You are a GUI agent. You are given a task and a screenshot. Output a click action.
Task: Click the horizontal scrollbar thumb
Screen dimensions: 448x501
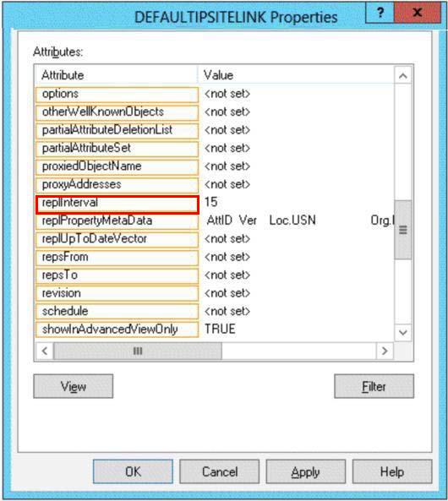pos(138,351)
